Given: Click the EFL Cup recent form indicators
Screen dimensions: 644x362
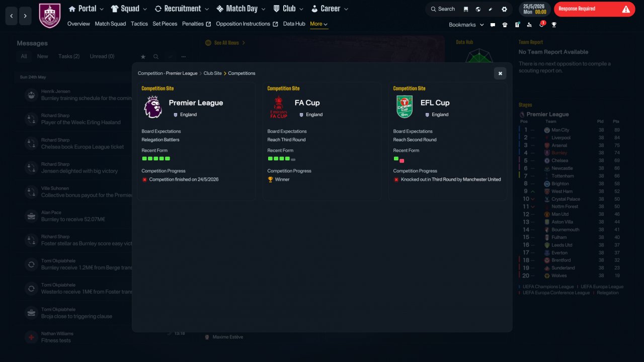Looking at the screenshot, I should (398, 159).
